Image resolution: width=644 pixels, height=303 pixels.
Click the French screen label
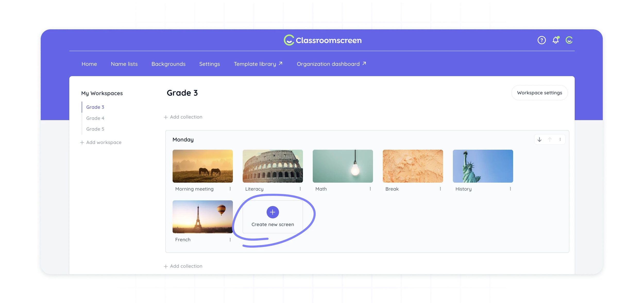[x=183, y=240]
